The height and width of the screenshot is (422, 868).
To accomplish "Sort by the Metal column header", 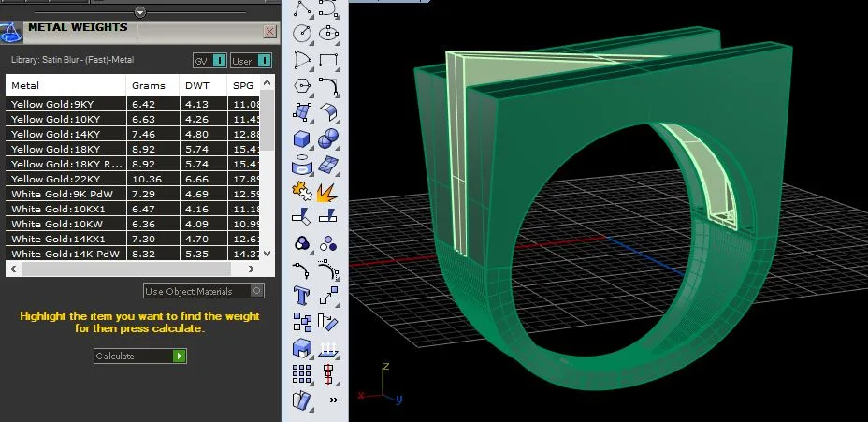I will coord(65,85).
